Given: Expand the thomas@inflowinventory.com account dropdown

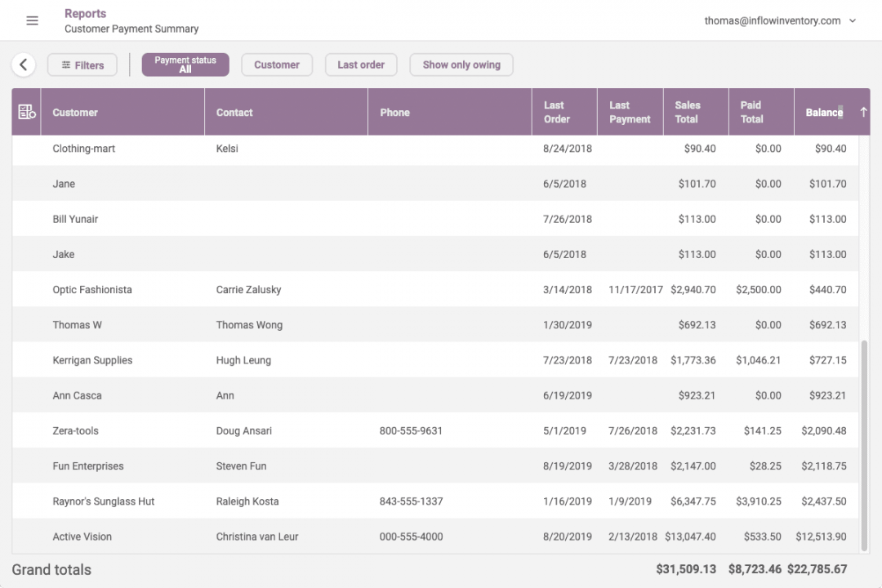Looking at the screenshot, I should pos(853,20).
